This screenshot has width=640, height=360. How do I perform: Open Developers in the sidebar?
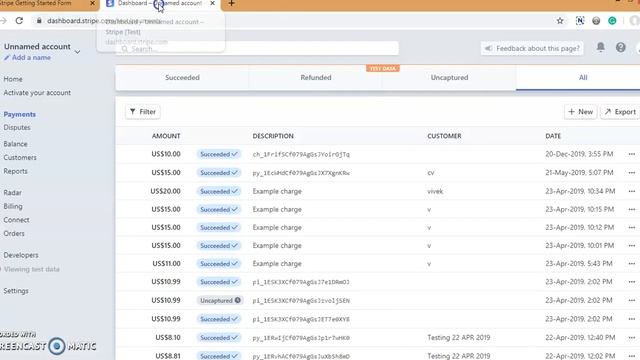21,255
